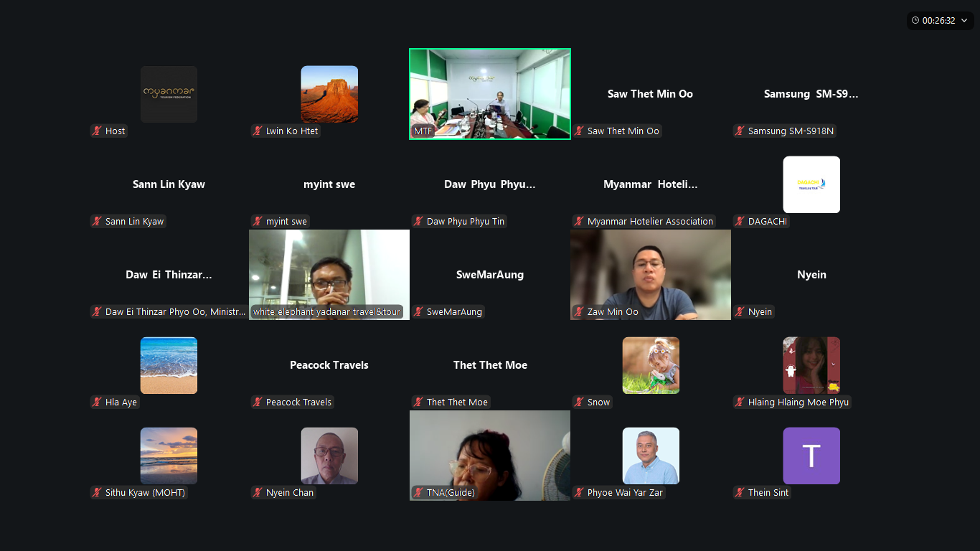
Task: Click muted mic icon beside Zaw Min Oo
Action: tap(578, 312)
